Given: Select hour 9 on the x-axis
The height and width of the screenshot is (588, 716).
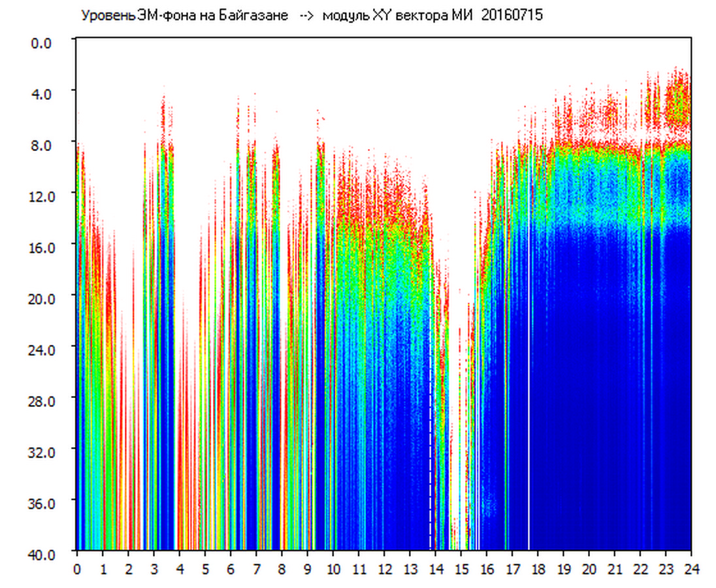Looking at the screenshot, I should click(x=307, y=569).
